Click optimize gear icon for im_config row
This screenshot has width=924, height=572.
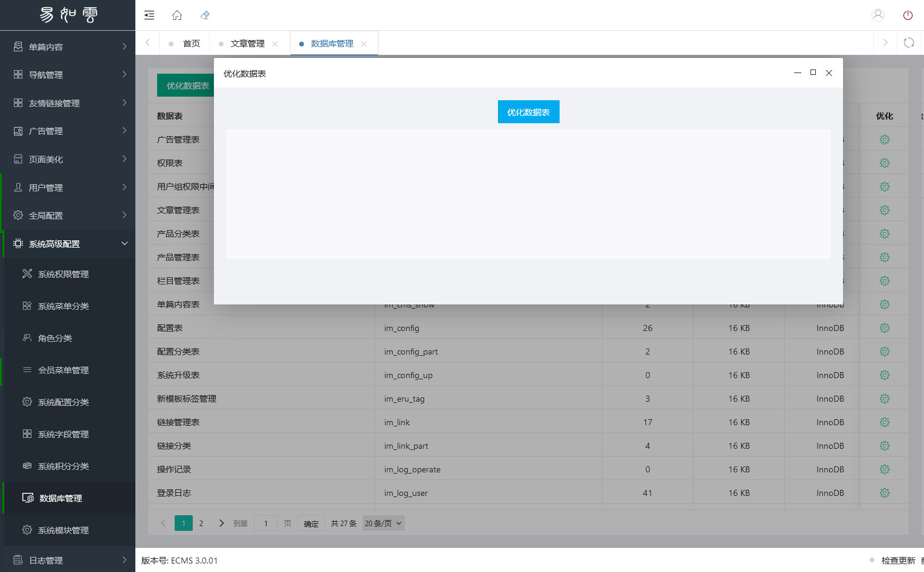coord(884,328)
